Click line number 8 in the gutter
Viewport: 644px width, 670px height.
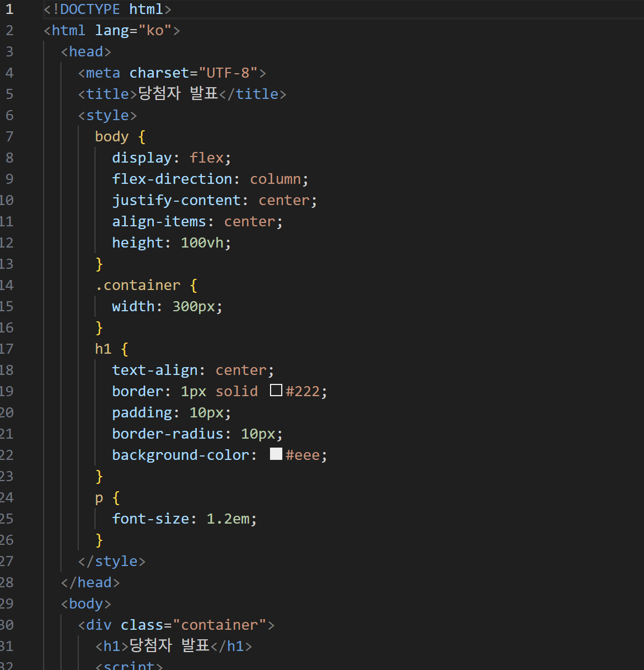point(10,158)
